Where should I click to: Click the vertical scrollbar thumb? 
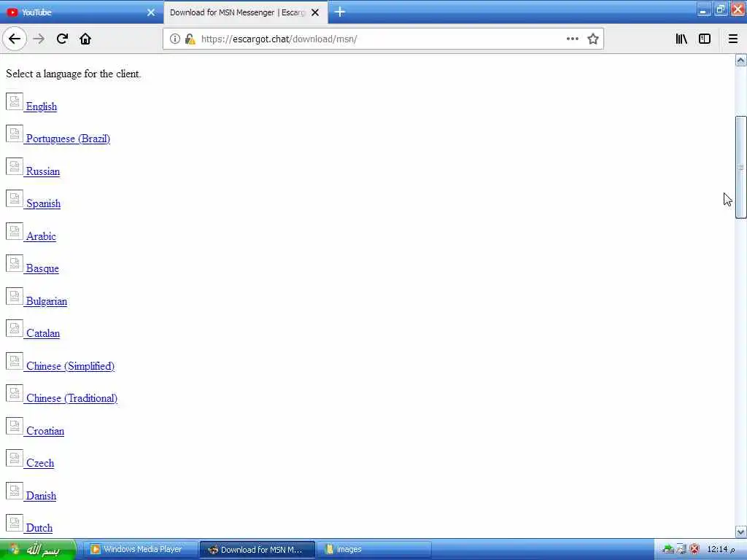(740, 167)
